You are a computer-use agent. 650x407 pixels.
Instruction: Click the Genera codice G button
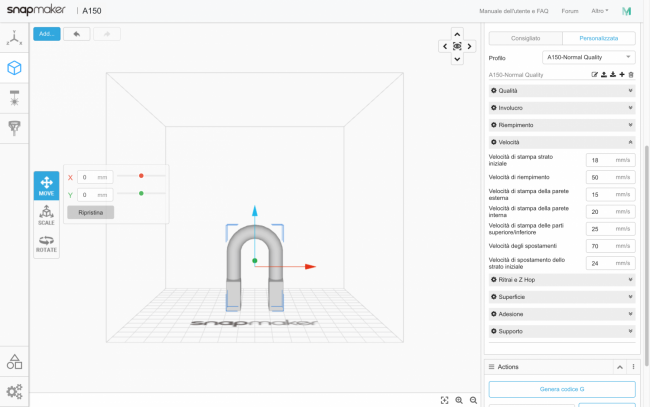pyautogui.click(x=561, y=390)
